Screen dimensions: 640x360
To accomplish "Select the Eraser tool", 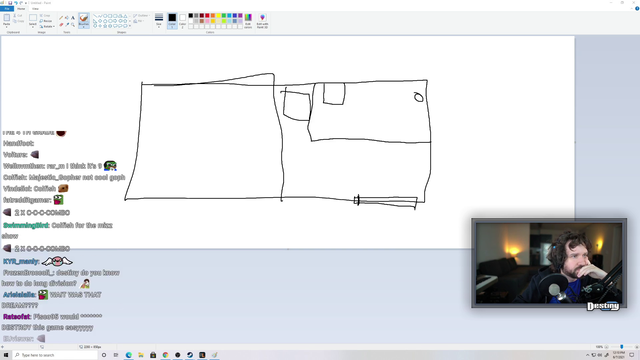I will [x=61, y=24].
